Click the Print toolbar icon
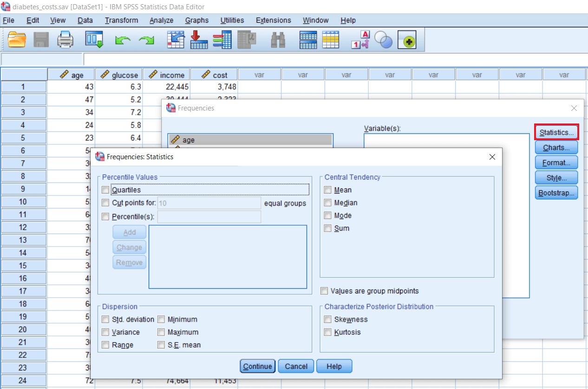 click(x=65, y=39)
